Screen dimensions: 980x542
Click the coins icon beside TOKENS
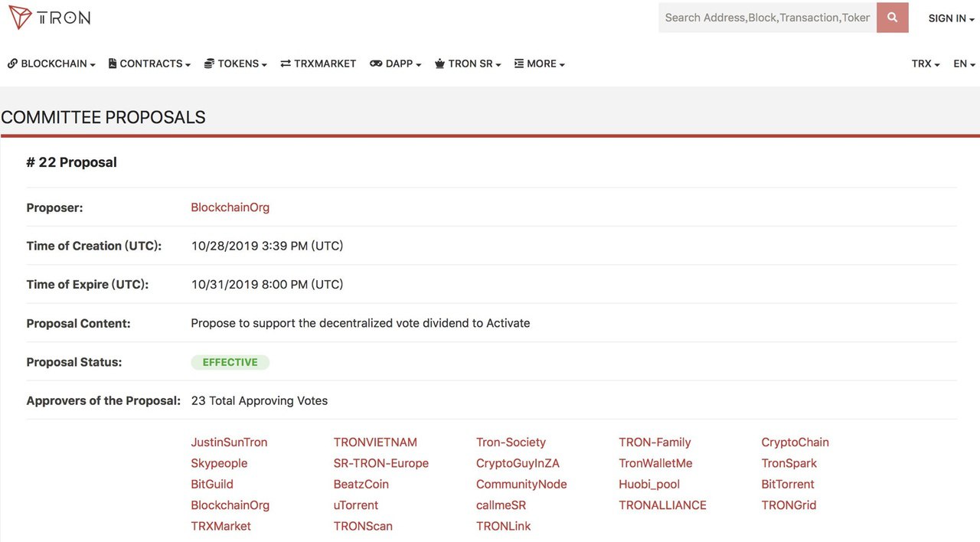209,64
